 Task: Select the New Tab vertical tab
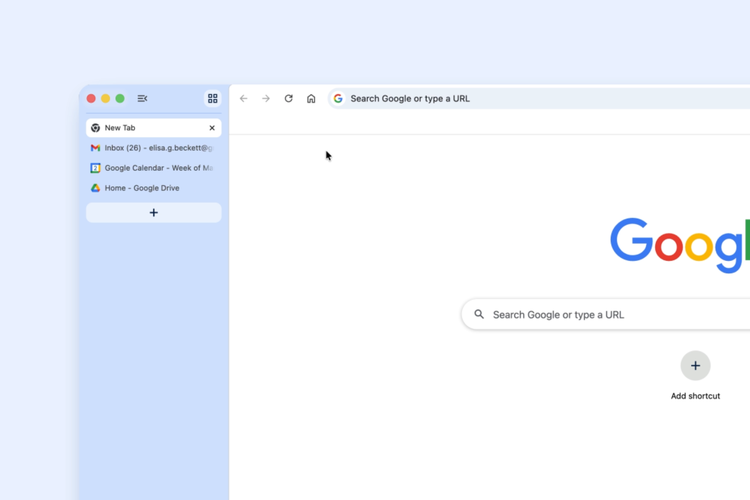[x=154, y=128]
